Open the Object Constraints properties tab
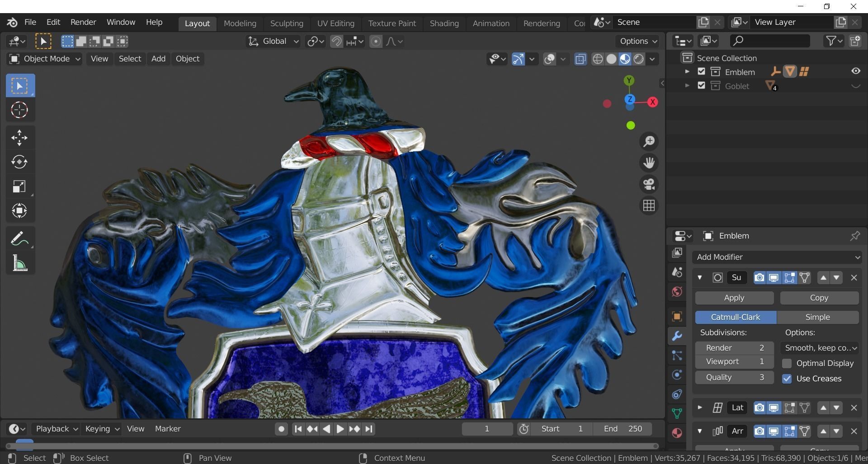This screenshot has width=868, height=464. (677, 394)
